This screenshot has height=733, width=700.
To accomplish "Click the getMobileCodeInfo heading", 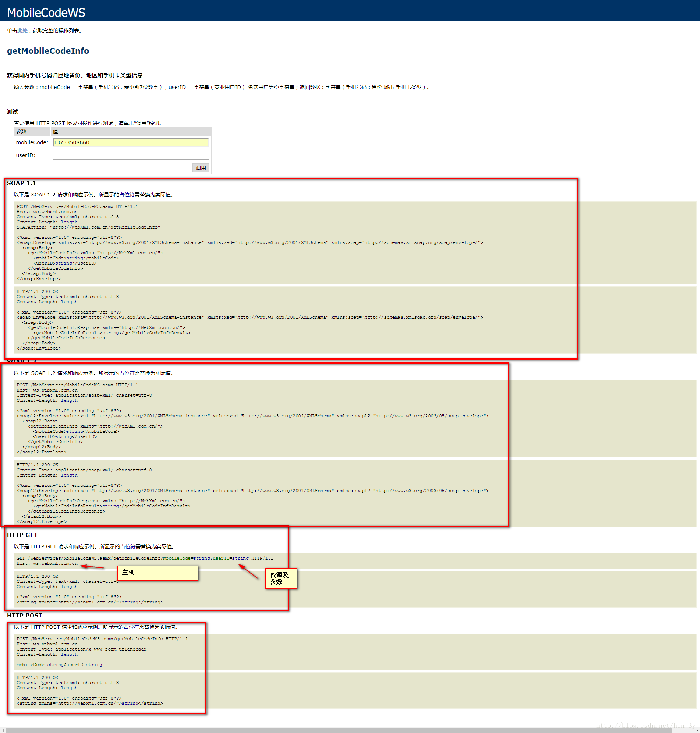I will pos(48,51).
